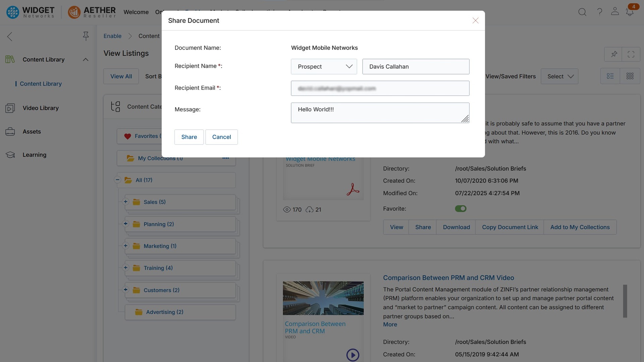The height and width of the screenshot is (362, 644).
Task: Click the Welcome navigation item
Action: tap(136, 12)
